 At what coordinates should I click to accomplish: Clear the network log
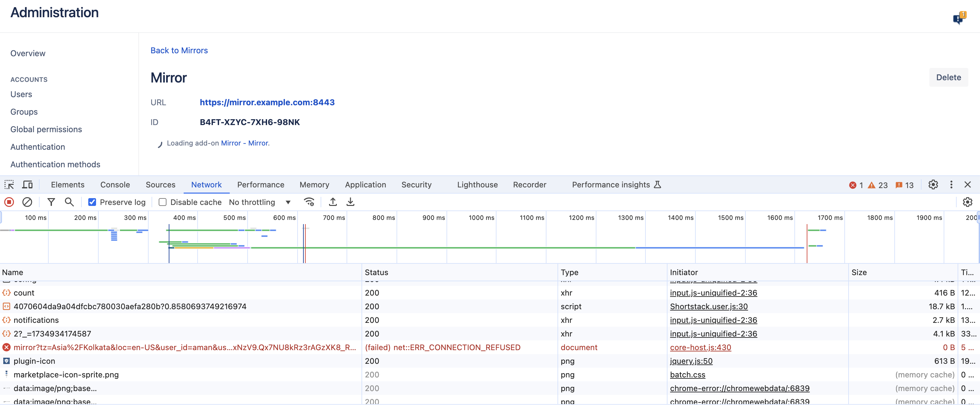(27, 202)
